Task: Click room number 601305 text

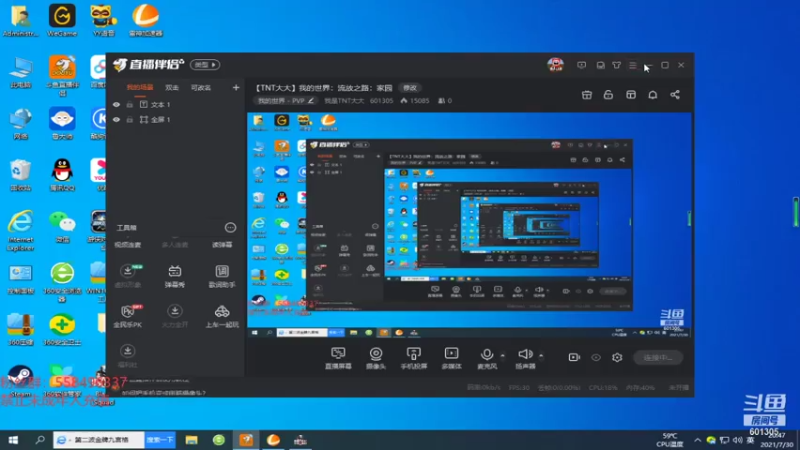Action: (x=381, y=101)
